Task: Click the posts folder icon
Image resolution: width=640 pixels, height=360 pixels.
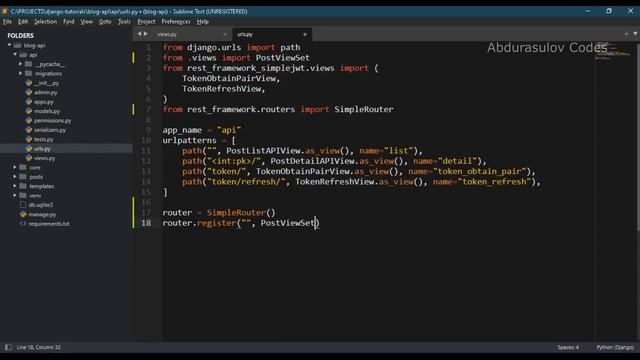Action: point(23,177)
